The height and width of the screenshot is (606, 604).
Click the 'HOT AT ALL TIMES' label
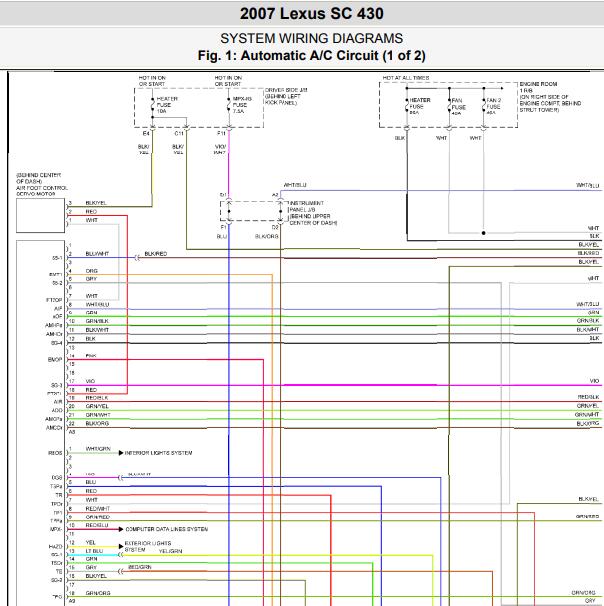[406, 78]
